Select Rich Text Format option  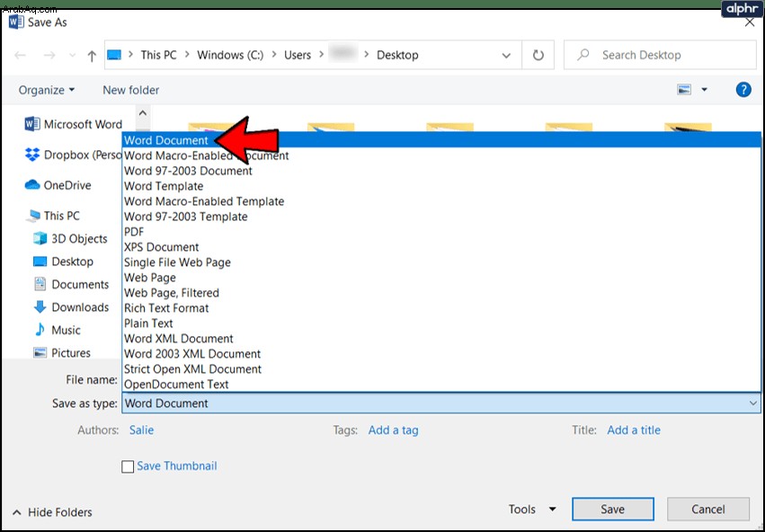[441, 307]
